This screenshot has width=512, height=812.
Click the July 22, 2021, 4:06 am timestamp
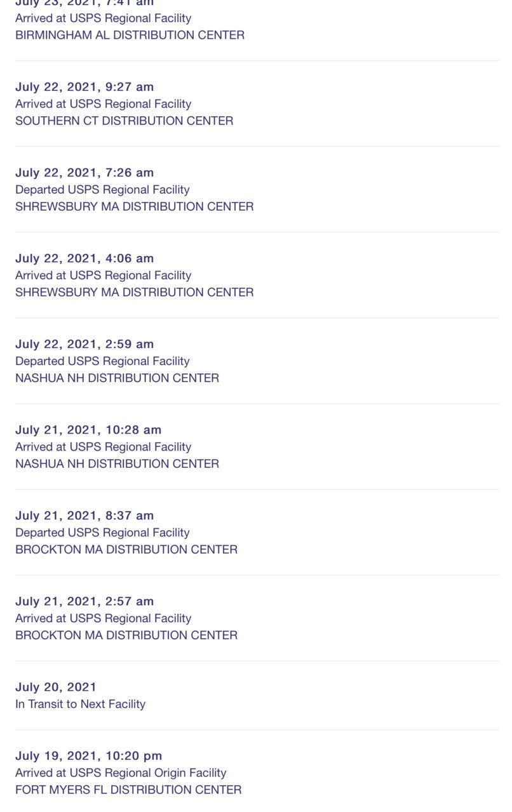click(84, 258)
